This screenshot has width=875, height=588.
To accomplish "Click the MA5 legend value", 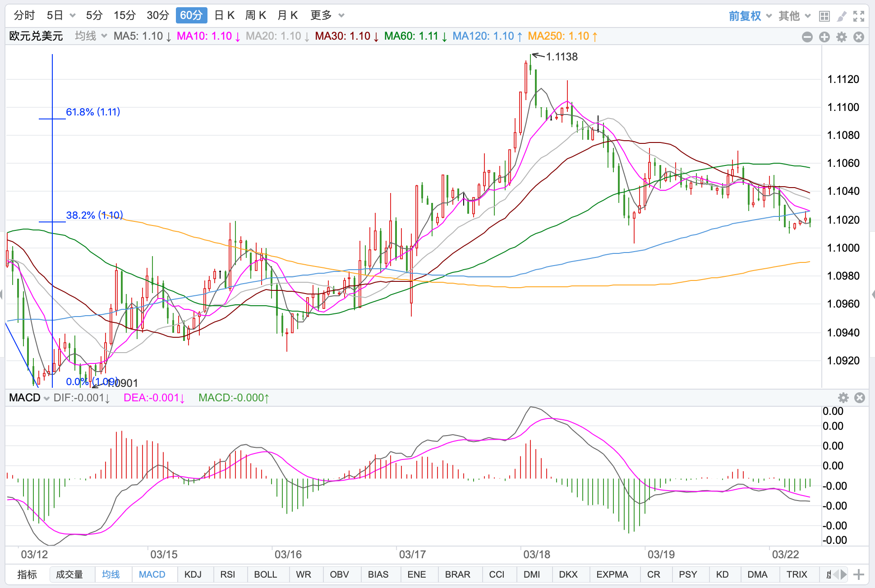I will point(142,36).
